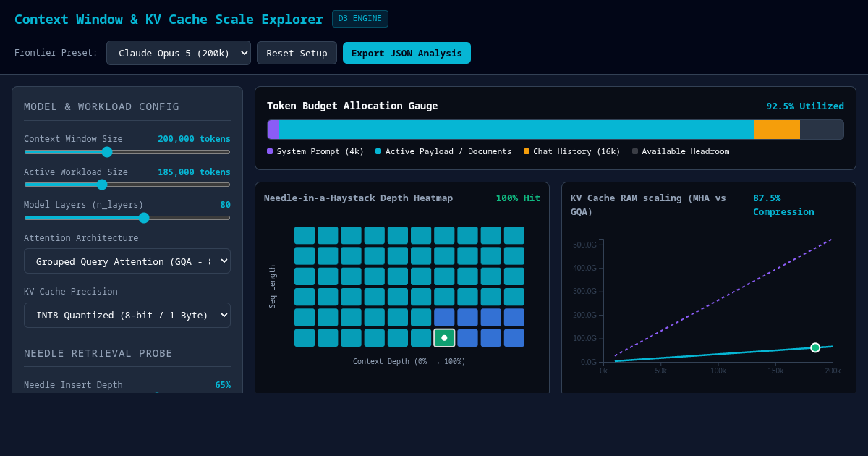Click Needle-in-a-Haystack Depth Heatmap title

(x=358, y=198)
